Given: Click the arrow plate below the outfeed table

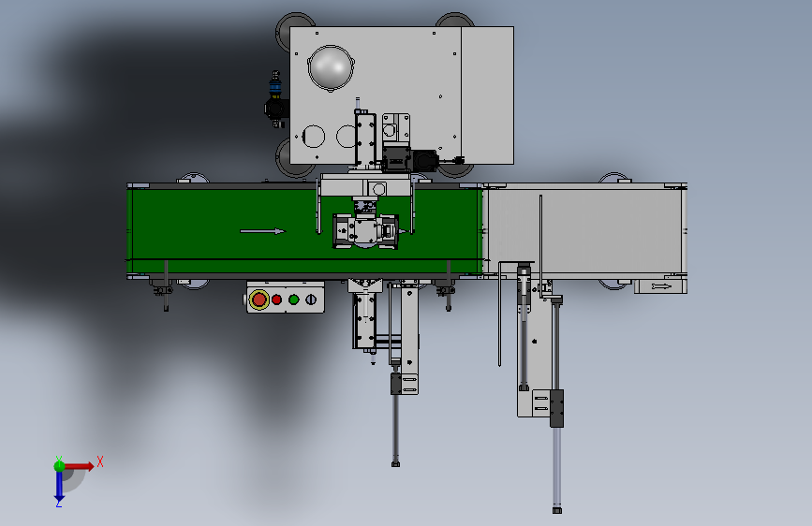Looking at the screenshot, I should [x=661, y=286].
